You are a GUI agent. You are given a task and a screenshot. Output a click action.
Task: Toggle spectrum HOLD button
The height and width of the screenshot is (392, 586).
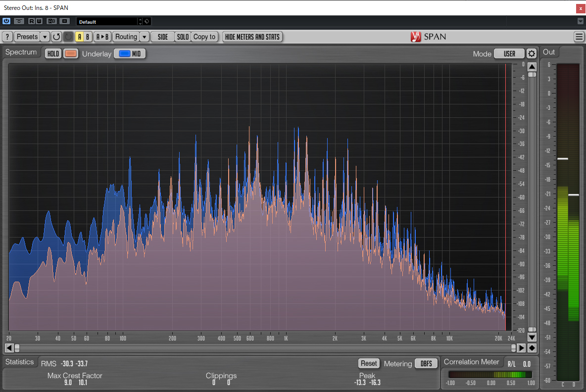coord(53,53)
